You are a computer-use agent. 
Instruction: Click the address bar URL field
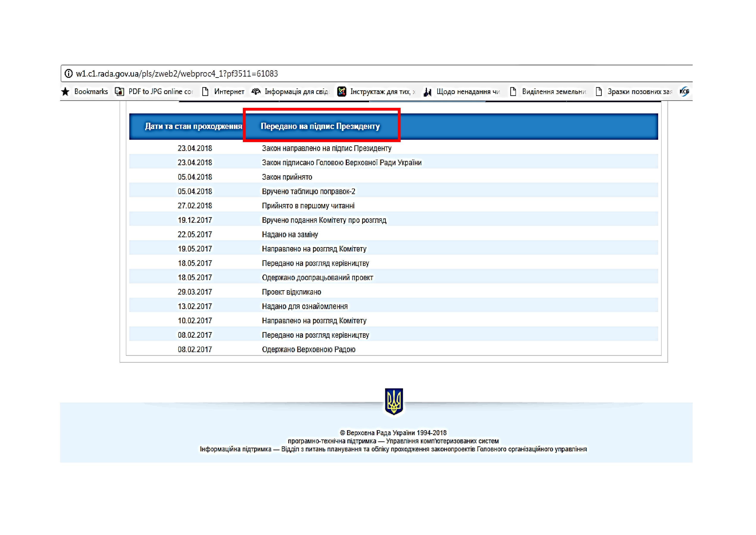point(376,74)
